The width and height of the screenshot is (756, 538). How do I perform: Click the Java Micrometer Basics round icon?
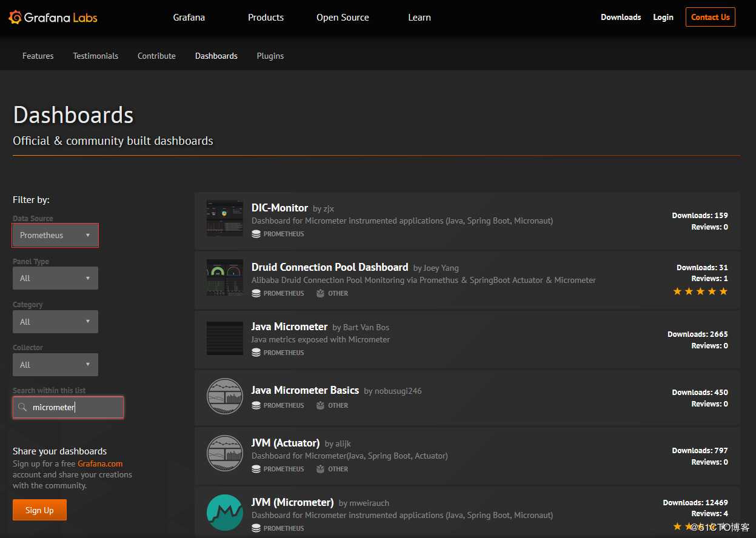[x=224, y=396]
